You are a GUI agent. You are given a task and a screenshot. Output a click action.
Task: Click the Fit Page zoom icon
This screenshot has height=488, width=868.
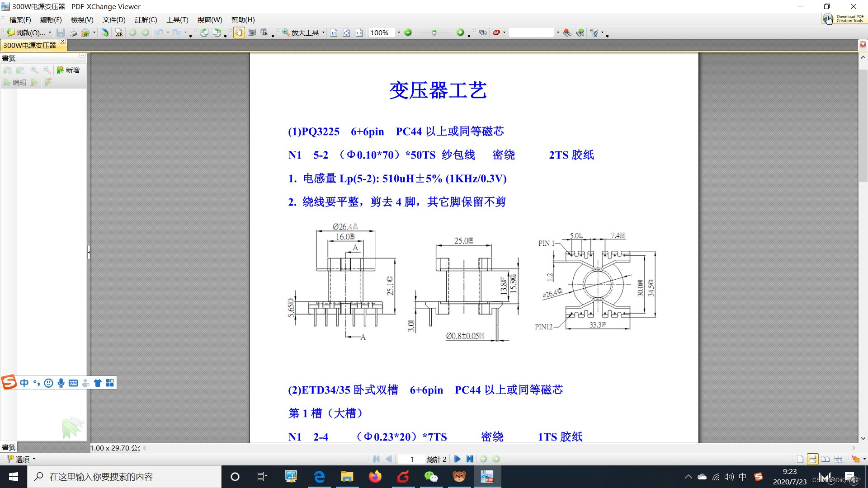pos(346,33)
